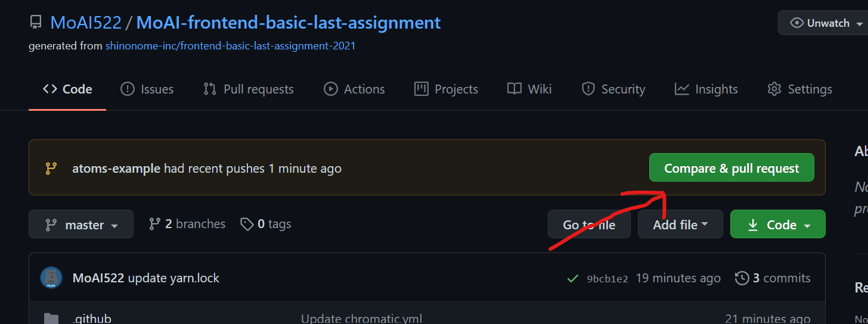Go to the Actions tab
Image resolution: width=868 pixels, height=324 pixels.
[x=354, y=89]
